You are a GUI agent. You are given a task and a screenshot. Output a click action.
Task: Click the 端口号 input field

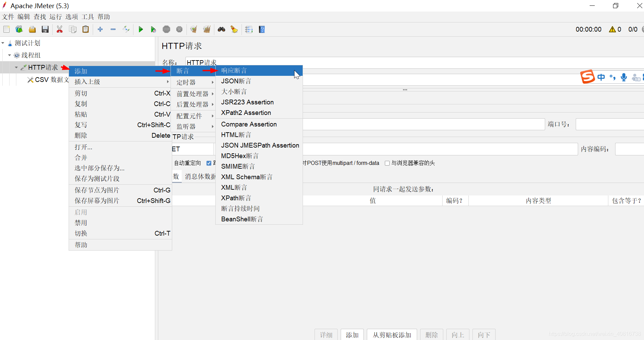click(x=610, y=124)
